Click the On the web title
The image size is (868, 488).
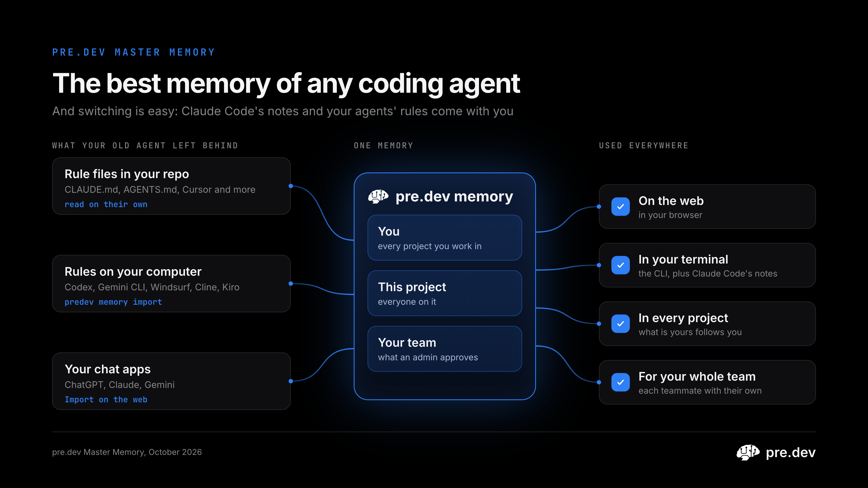[x=671, y=201]
